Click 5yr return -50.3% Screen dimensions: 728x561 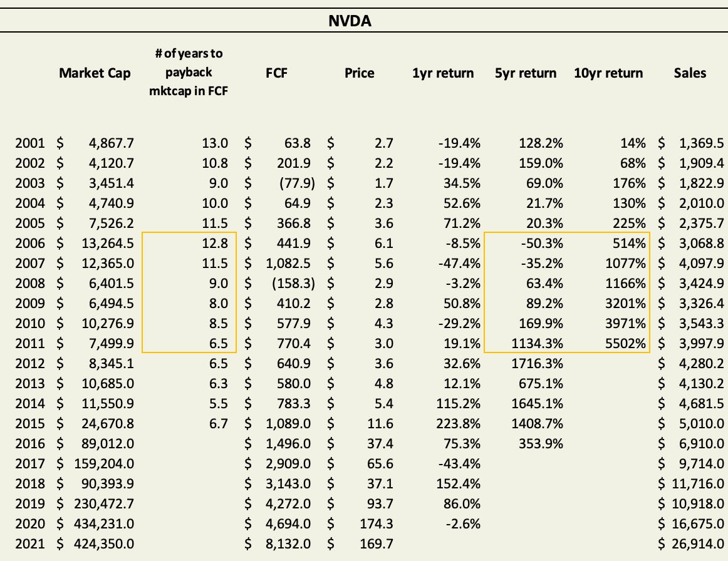[542, 243]
